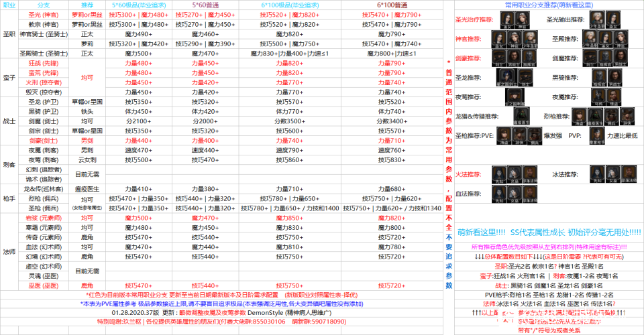
Task: Select the 龙&传(巡林客) branch cell
Action: [x=44, y=189]
